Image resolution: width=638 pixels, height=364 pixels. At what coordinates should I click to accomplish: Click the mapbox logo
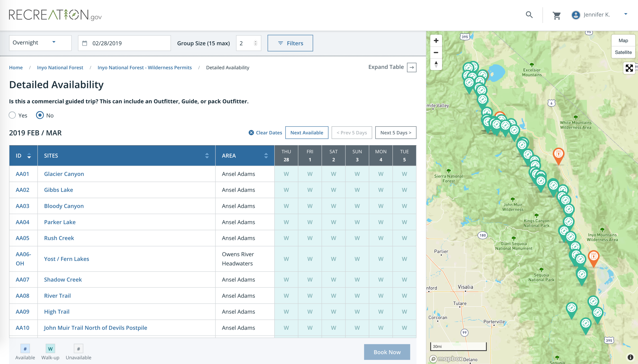pyautogui.click(x=446, y=359)
